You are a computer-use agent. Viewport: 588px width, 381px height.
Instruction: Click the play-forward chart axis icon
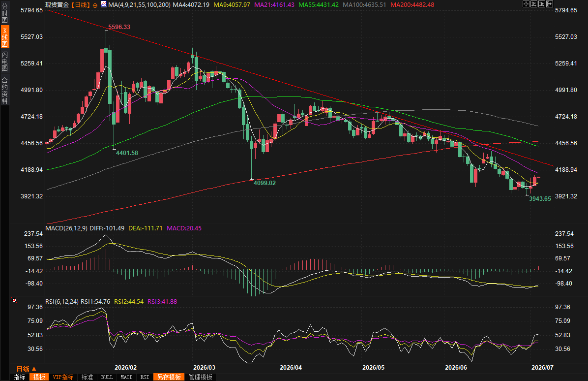pyautogui.click(x=542, y=4)
